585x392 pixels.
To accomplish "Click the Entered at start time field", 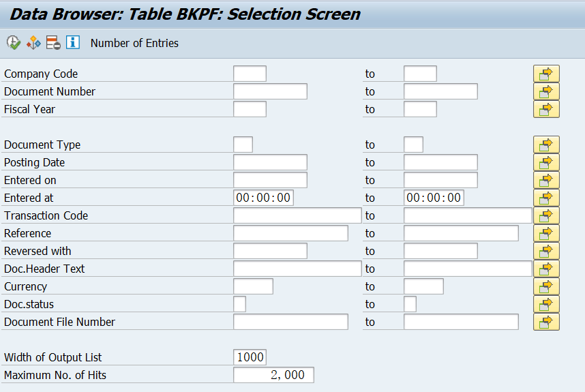I will pos(263,198).
